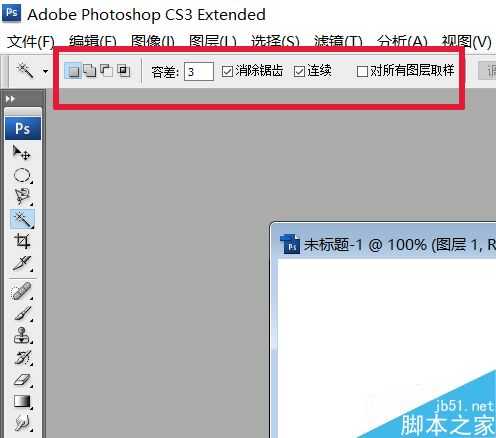The image size is (496, 438).
Task: Select the Healing Brush tool
Action: tap(22, 291)
